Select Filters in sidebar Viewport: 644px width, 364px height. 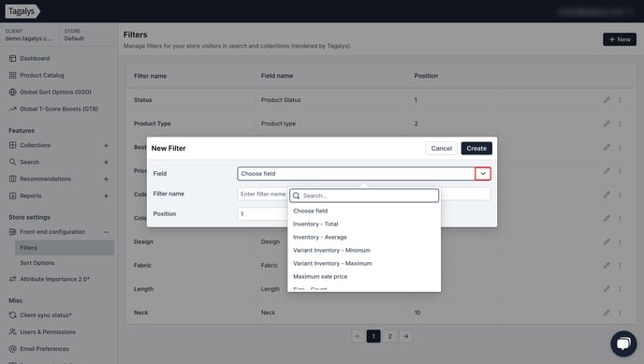(65, 248)
